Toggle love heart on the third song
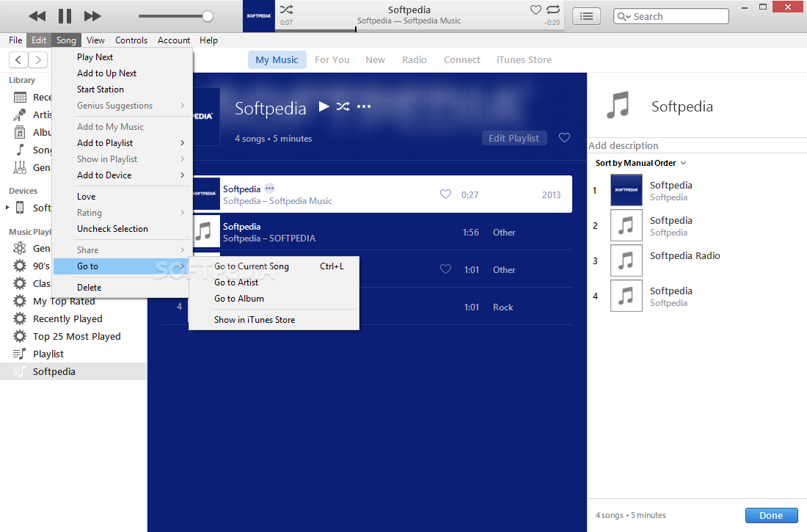The height and width of the screenshot is (532, 807). (x=446, y=269)
